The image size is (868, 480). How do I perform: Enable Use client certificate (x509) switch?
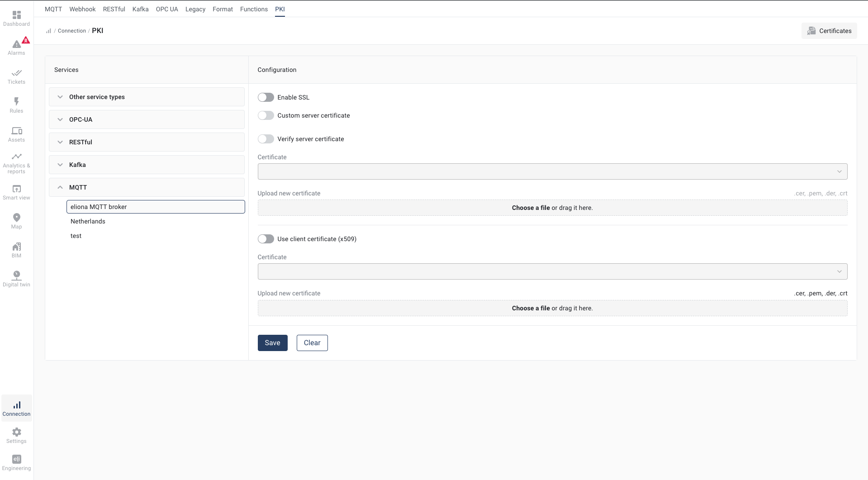pos(266,239)
